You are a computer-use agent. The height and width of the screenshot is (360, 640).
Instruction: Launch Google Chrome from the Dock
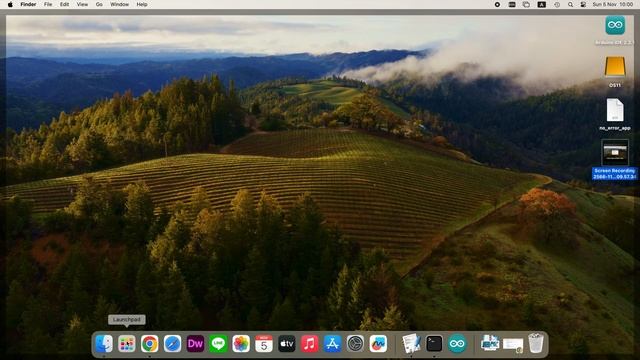pos(149,344)
